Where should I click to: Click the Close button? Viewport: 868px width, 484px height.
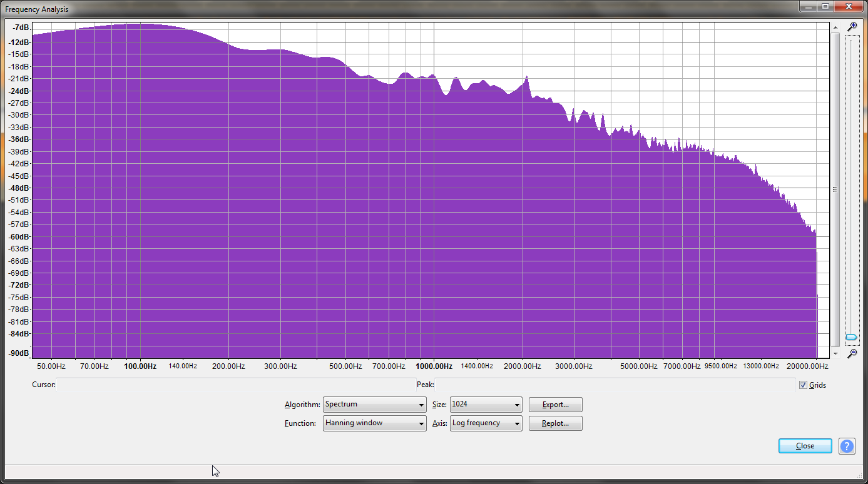pos(805,446)
